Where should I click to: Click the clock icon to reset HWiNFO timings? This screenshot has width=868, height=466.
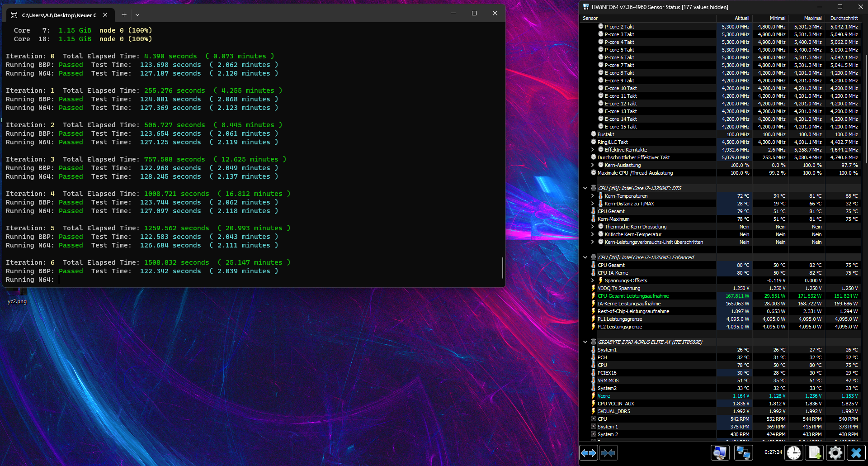[794, 452]
